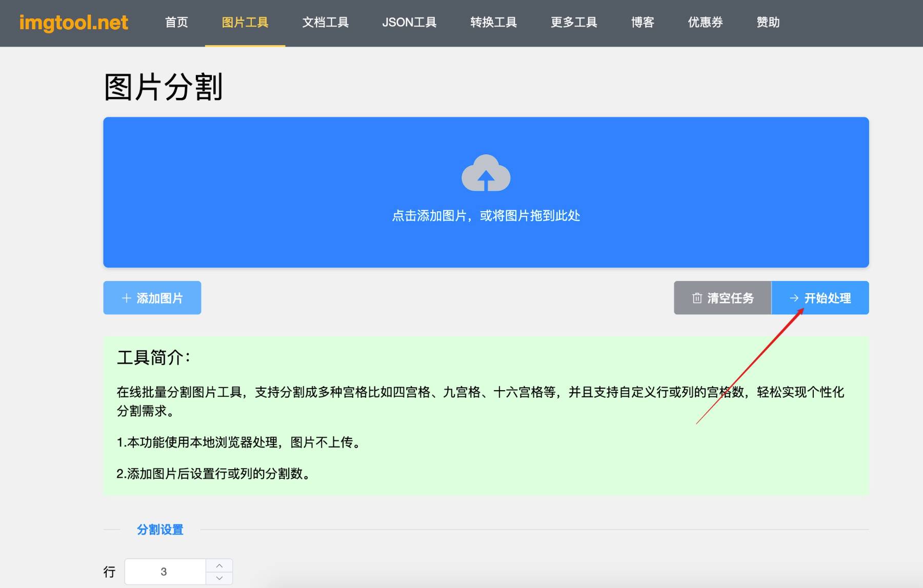Increase the 行 value with up arrow
The height and width of the screenshot is (588, 923).
click(x=219, y=565)
